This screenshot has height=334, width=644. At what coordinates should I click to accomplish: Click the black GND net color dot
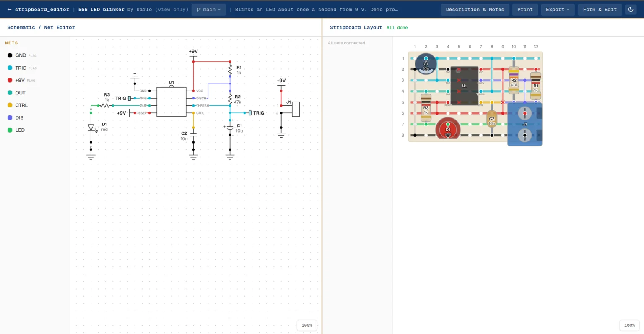10,55
